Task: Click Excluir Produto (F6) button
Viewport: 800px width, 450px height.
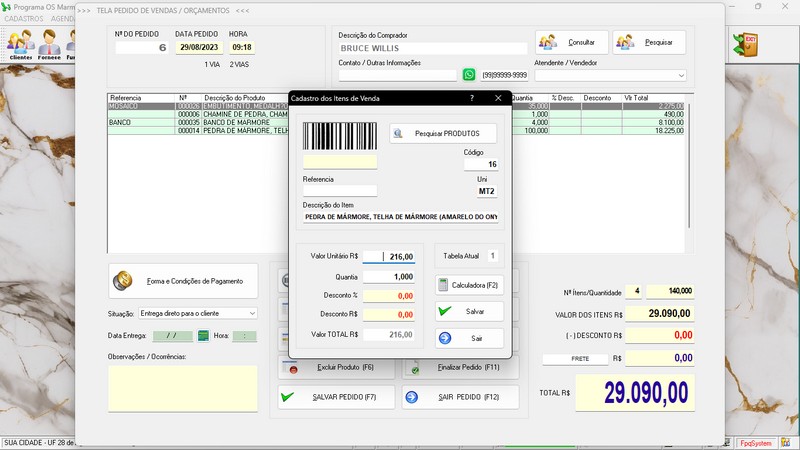Action: (x=336, y=367)
